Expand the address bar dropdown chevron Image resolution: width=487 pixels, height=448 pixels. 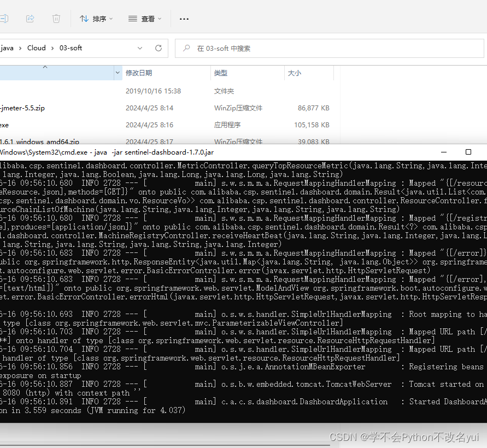(x=139, y=48)
